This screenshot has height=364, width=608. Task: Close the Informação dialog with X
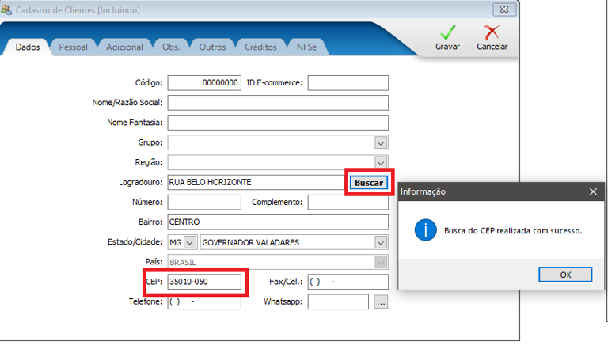point(594,191)
